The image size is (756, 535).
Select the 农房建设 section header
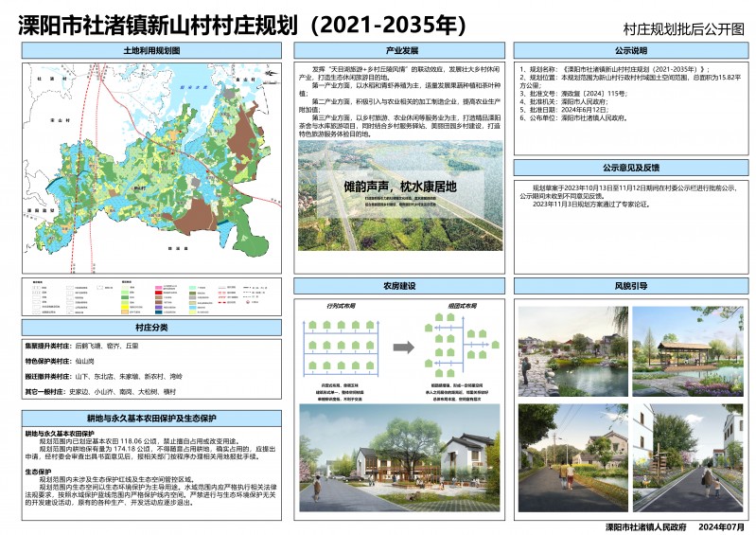click(x=399, y=286)
